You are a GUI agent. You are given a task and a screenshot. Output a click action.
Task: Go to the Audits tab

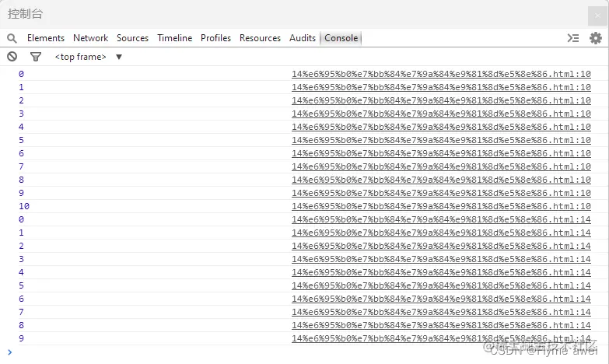303,38
